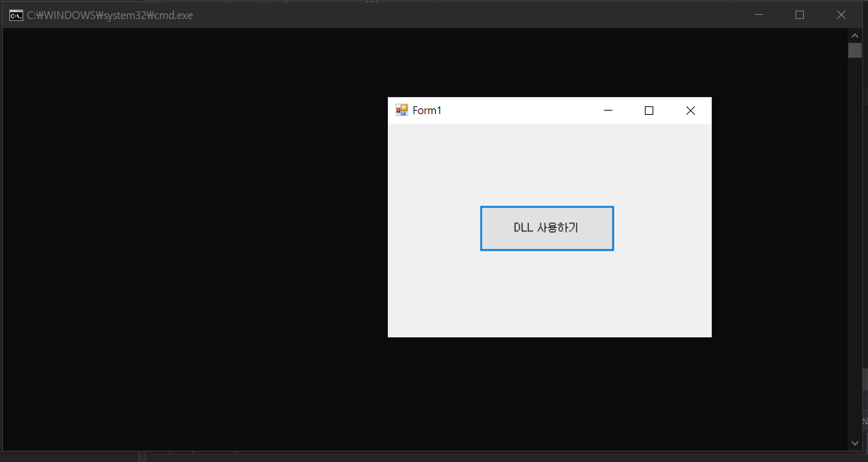Screen dimensions: 868x462
Task: Maximize the cmd.exe console window
Action: click(x=800, y=15)
